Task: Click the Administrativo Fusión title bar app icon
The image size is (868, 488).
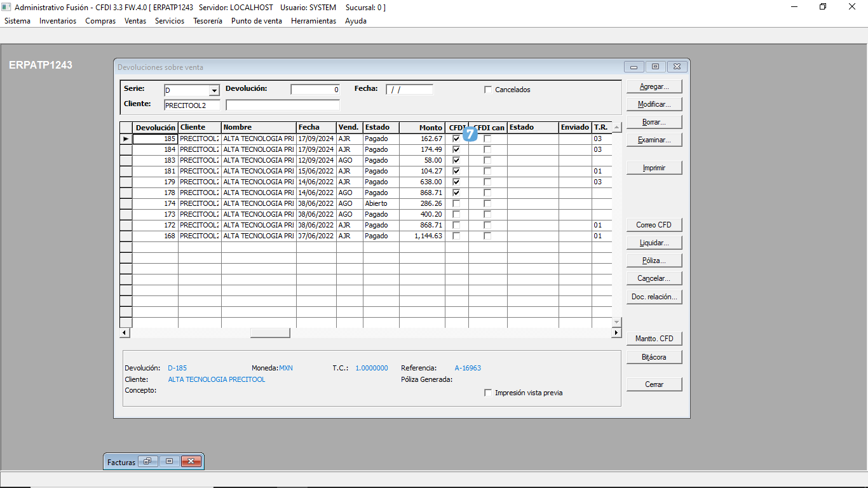Action: (6, 7)
